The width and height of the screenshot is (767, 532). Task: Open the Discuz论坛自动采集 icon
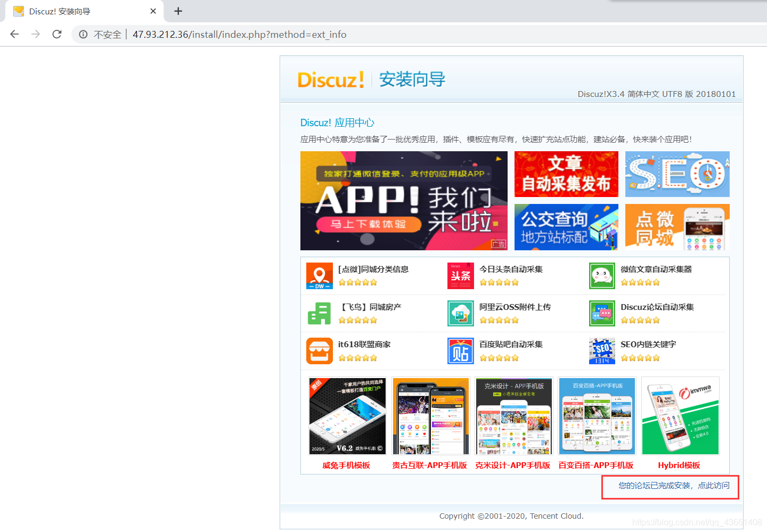[602, 314]
